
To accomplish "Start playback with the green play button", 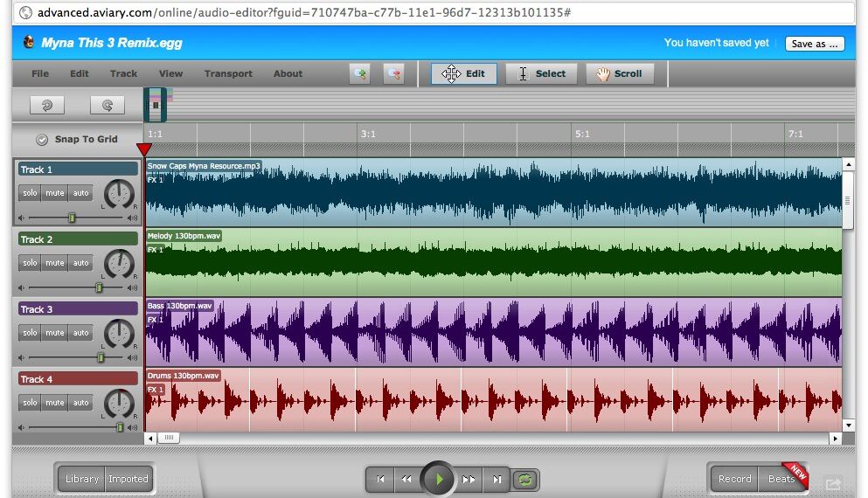I will click(x=439, y=479).
